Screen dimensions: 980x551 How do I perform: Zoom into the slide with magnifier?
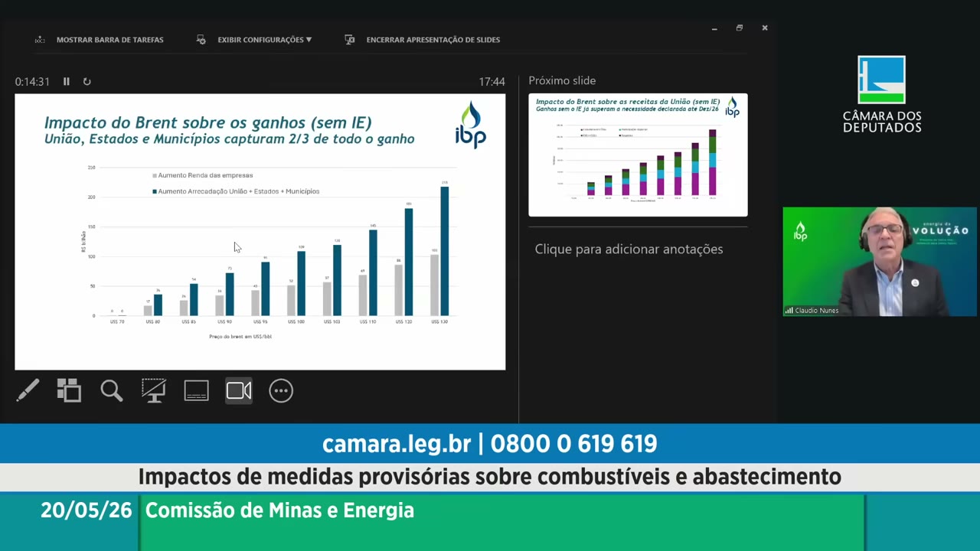(x=112, y=390)
